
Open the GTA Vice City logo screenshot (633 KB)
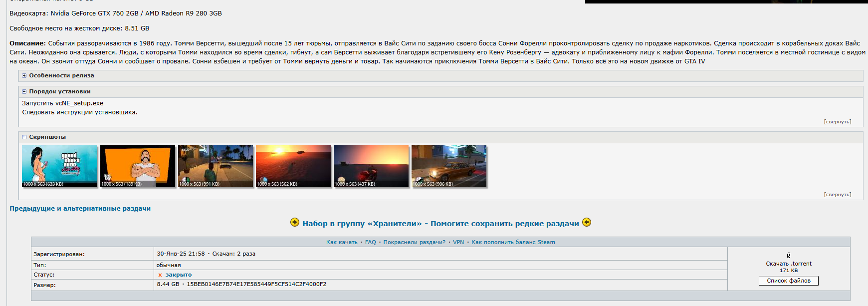(59, 166)
